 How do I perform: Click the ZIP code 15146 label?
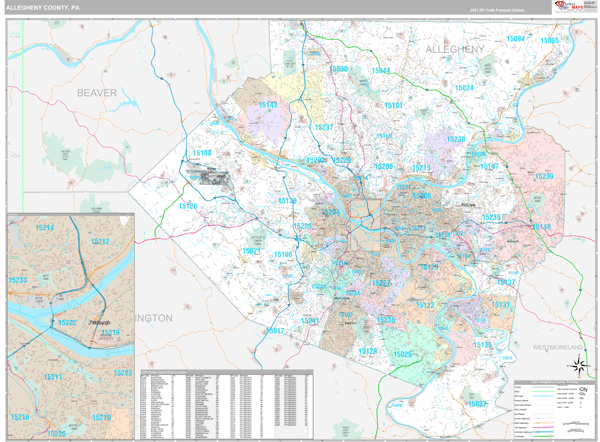tap(541, 227)
